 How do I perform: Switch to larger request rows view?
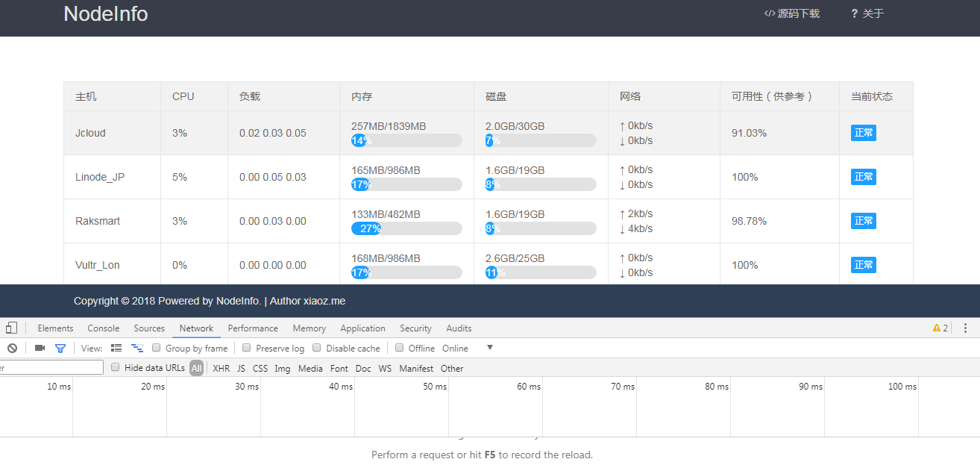(x=116, y=348)
